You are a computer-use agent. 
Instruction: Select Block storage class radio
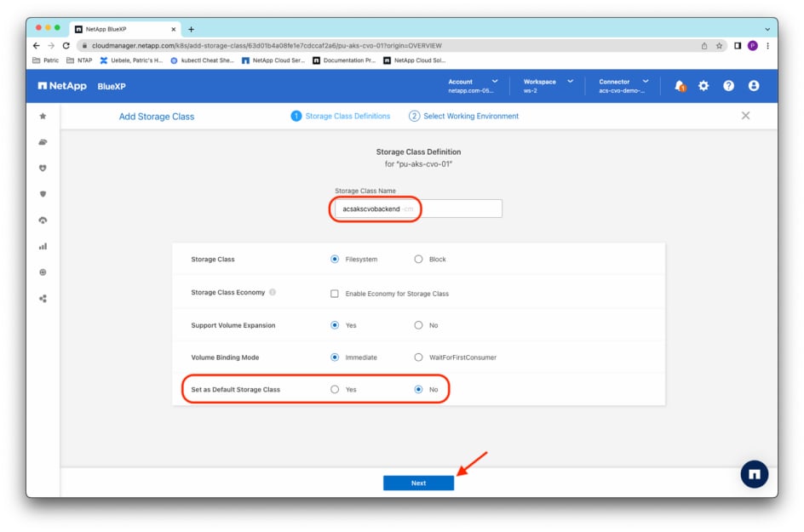(418, 260)
